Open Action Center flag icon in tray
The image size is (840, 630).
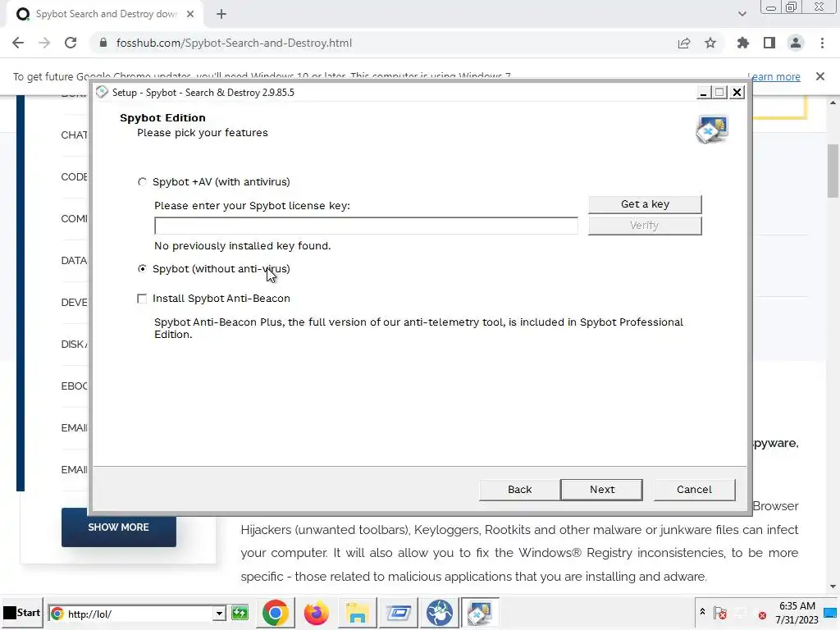click(x=720, y=613)
